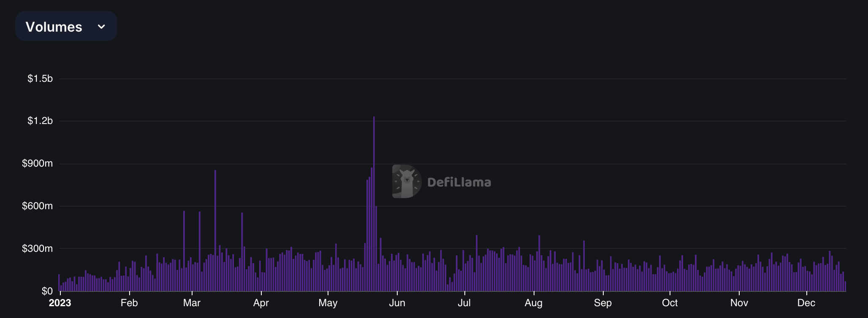Click the Jun month marker
The image size is (868, 318).
(397, 303)
